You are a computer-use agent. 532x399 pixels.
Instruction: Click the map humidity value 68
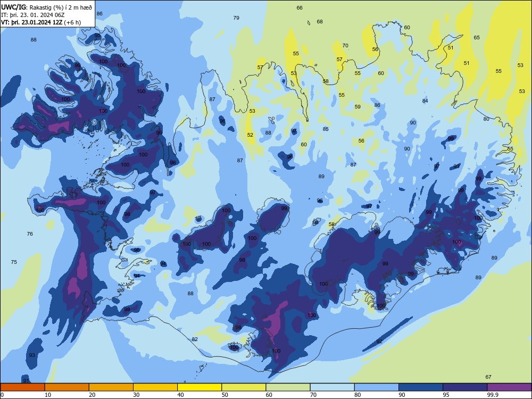click(320, 22)
